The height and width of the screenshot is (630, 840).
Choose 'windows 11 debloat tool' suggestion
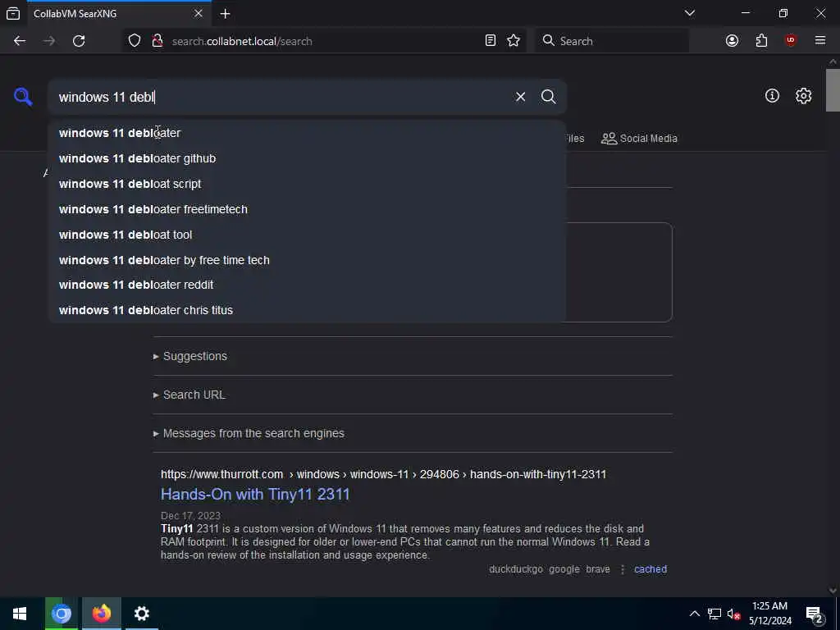coord(307,235)
